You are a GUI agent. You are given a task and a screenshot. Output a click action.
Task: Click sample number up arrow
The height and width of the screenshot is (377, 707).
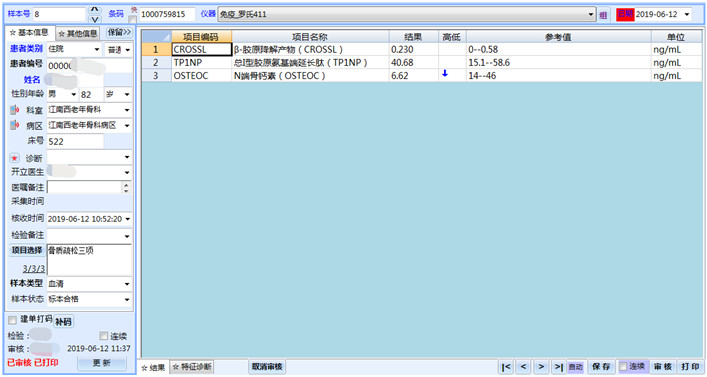[x=94, y=9]
